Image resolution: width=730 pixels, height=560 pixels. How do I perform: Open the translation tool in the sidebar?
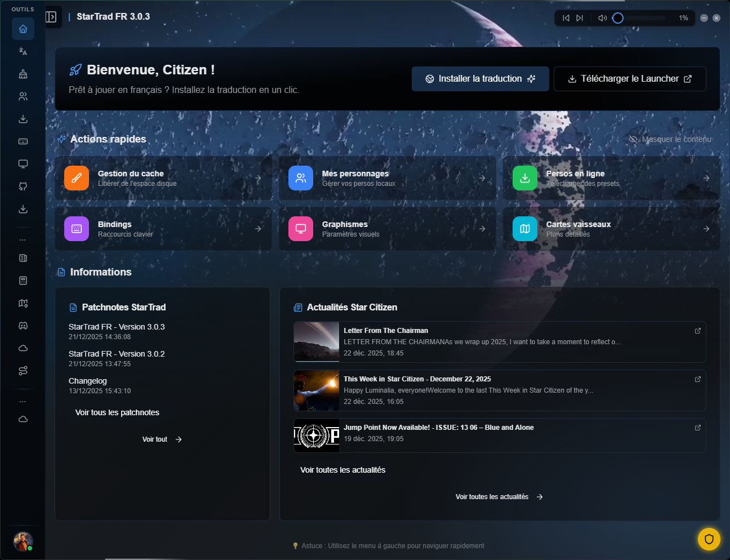[x=23, y=51]
